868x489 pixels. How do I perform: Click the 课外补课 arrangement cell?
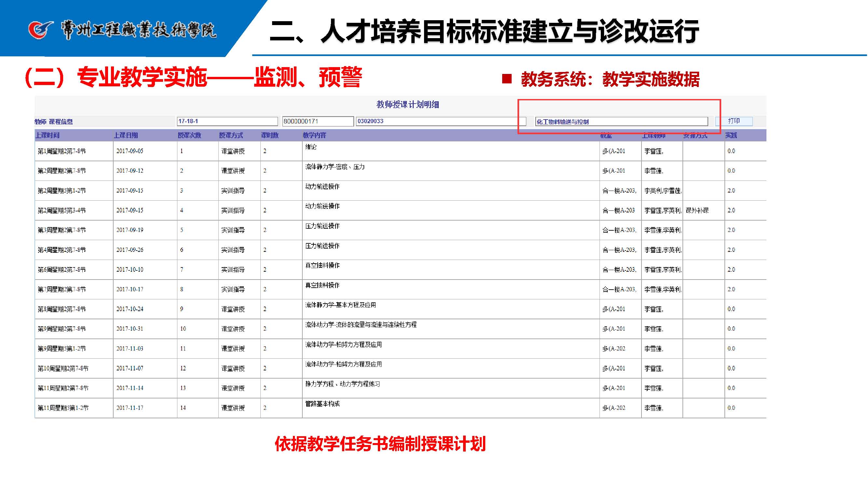[697, 210]
